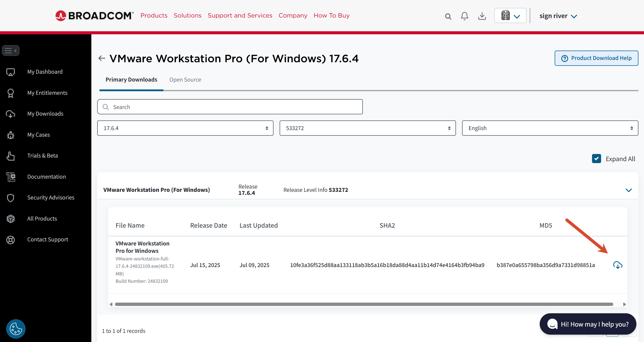The width and height of the screenshot is (644, 342).
Task: Open My Downloads link
Action: point(45,114)
